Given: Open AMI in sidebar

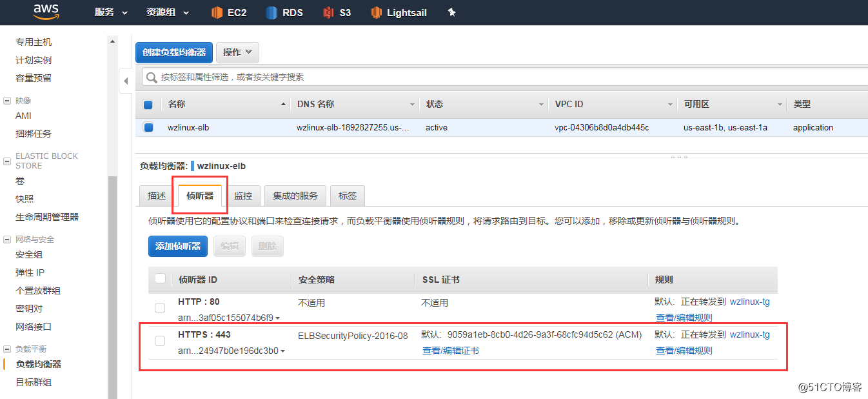Looking at the screenshot, I should point(23,116).
